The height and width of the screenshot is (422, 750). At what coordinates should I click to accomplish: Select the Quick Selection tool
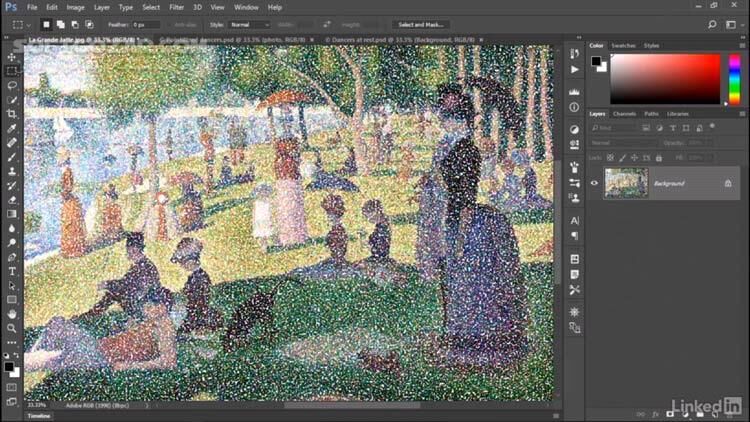click(x=12, y=100)
